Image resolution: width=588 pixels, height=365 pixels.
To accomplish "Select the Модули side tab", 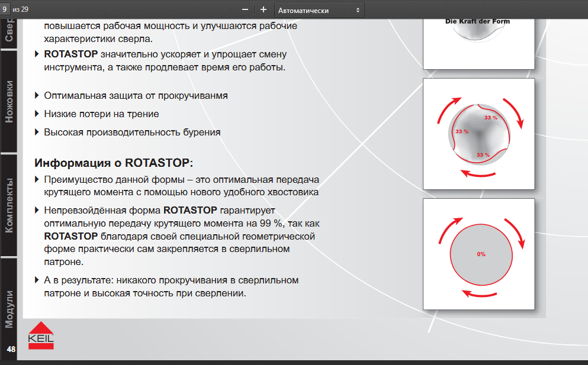I will (x=9, y=309).
